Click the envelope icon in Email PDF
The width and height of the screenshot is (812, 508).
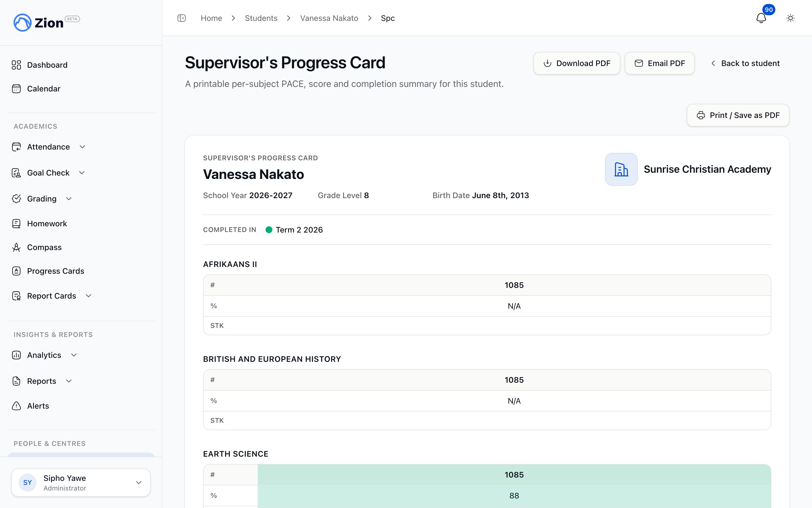(x=639, y=63)
